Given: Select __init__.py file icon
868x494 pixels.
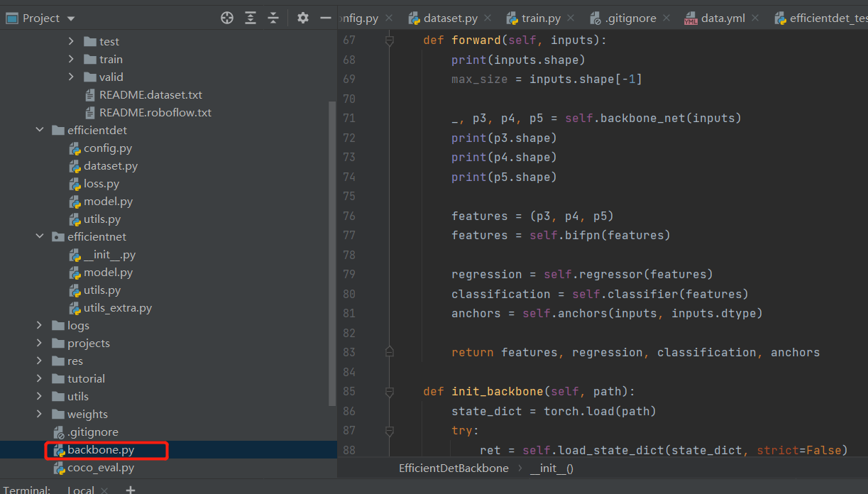Looking at the screenshot, I should click(x=75, y=255).
